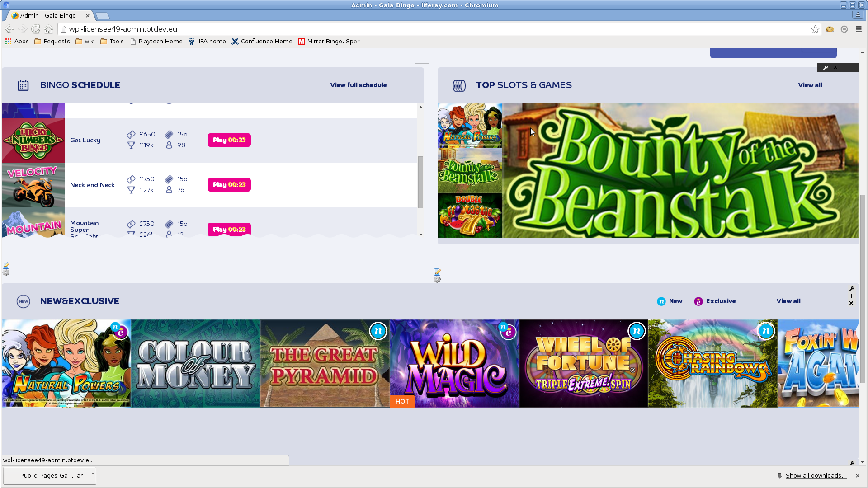The height and width of the screenshot is (488, 868).
Task: Click the schedule list scroll-down arrow
Action: pyautogui.click(x=420, y=234)
